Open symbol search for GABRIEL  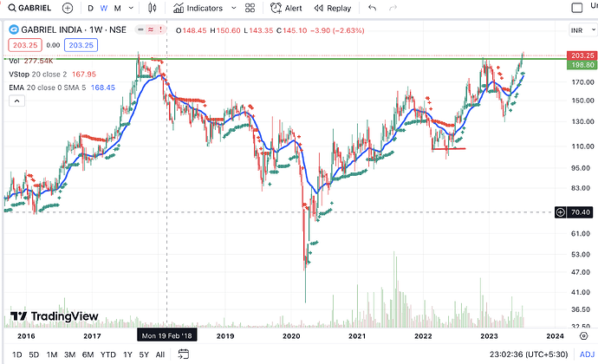[x=29, y=8]
